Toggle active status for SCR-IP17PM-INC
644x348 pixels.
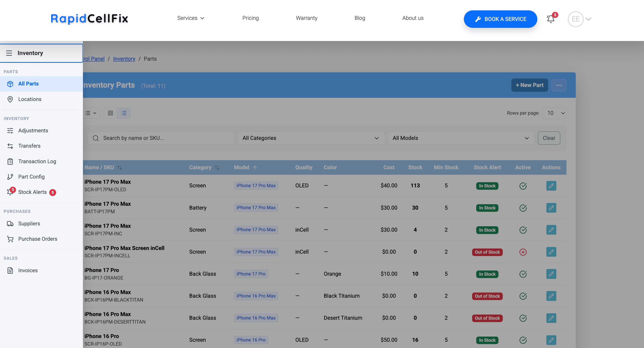[x=523, y=230]
